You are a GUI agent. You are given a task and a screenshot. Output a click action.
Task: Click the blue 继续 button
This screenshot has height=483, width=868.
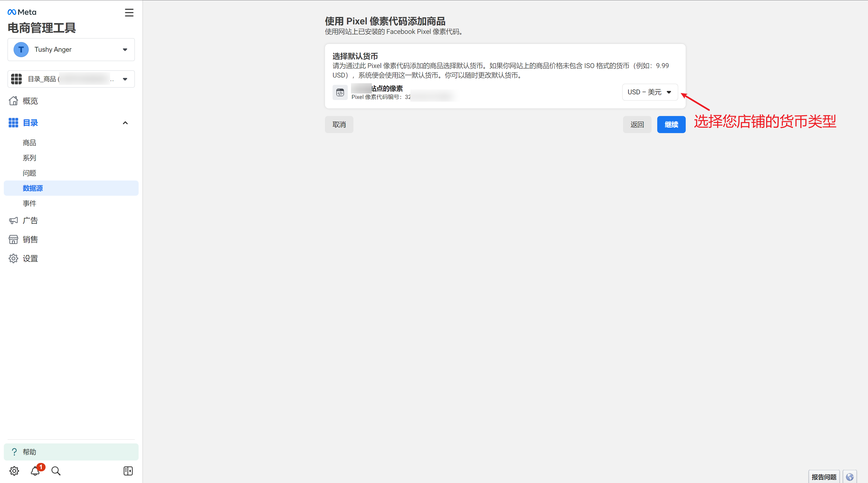coord(671,124)
